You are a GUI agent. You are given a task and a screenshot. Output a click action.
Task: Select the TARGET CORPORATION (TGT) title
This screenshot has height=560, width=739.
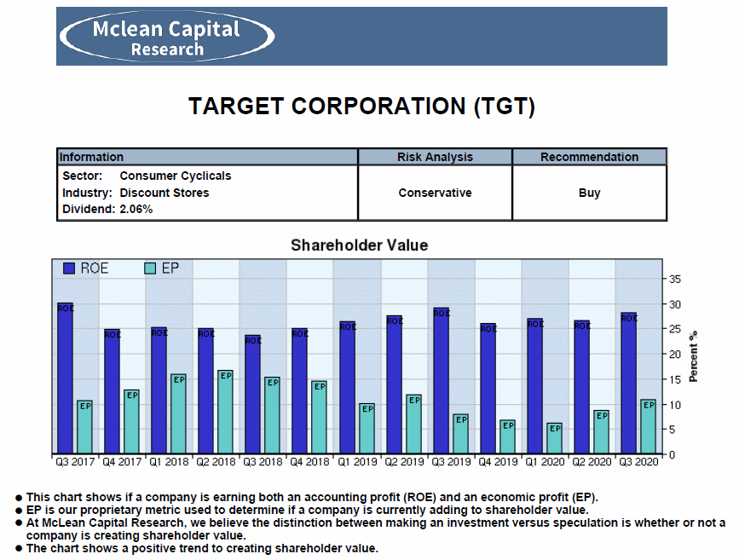pyautogui.click(x=361, y=106)
